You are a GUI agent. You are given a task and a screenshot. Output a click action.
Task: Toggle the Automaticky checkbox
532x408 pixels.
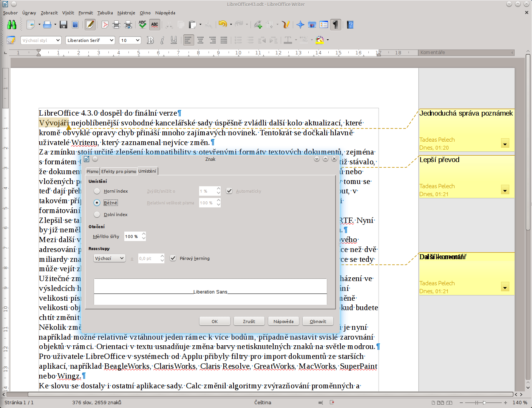click(x=229, y=191)
